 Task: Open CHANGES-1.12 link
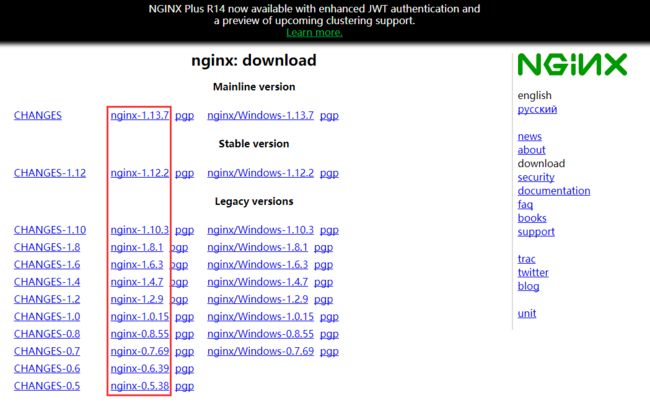50,173
